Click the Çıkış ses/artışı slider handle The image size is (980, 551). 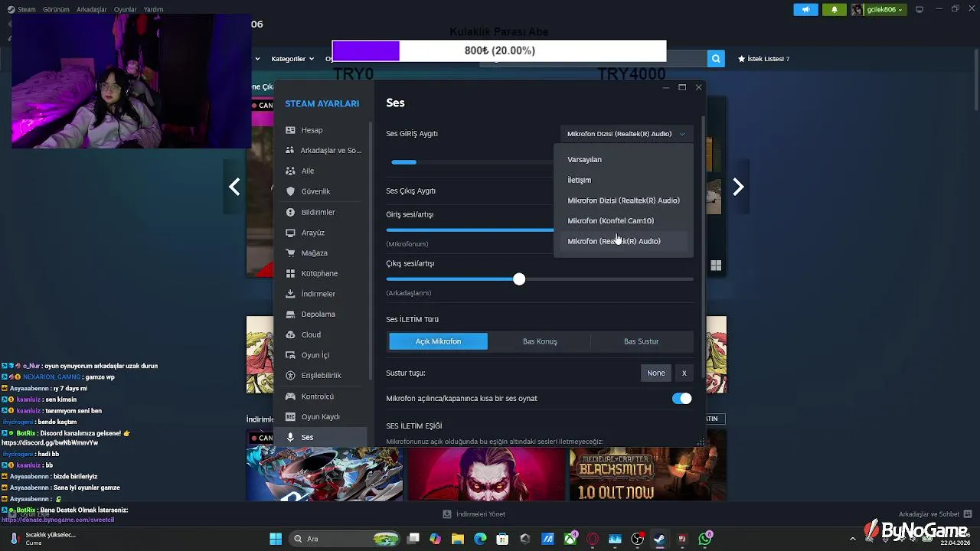click(x=519, y=279)
